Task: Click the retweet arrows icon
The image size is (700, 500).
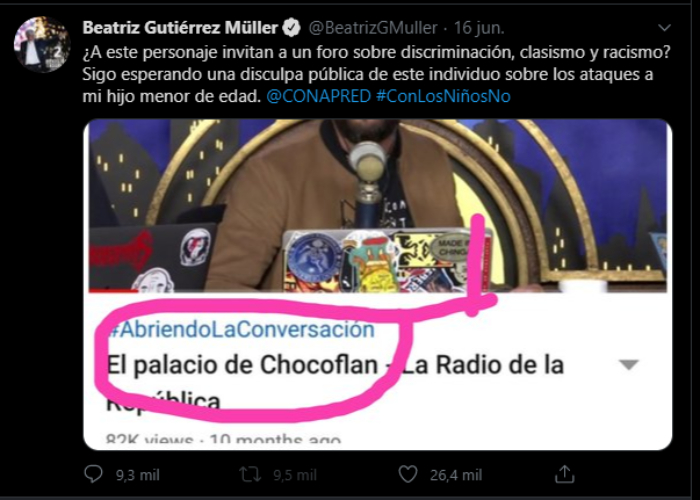Action: tap(250, 475)
